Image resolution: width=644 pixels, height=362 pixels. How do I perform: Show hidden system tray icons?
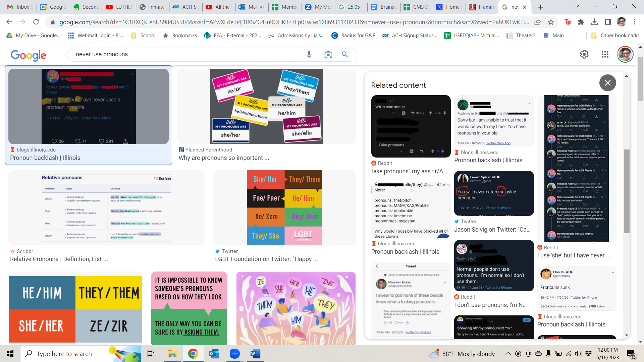pos(508,354)
